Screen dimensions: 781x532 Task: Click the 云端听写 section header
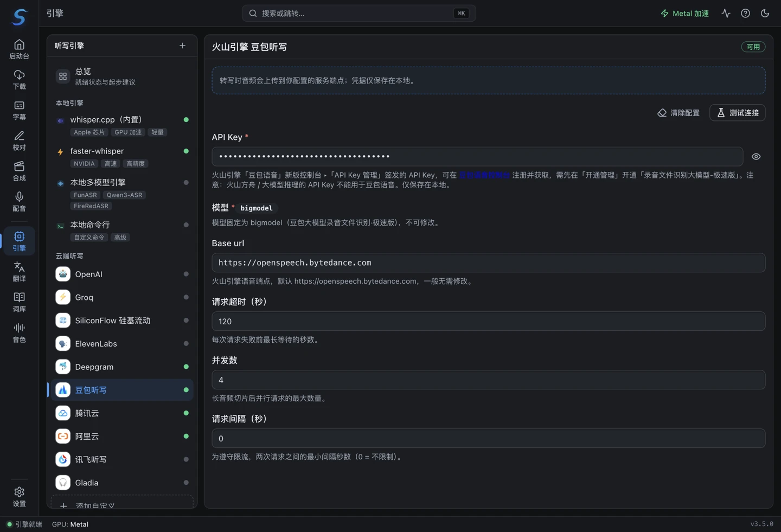[x=69, y=256]
